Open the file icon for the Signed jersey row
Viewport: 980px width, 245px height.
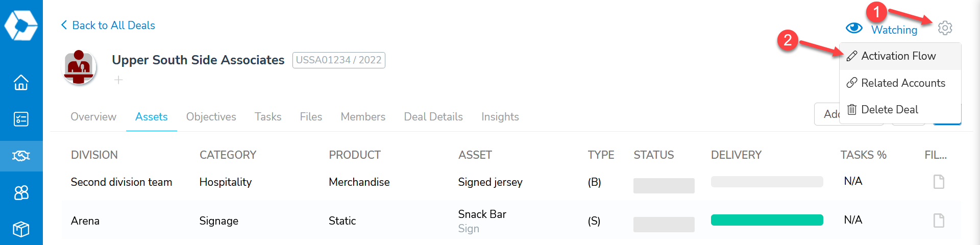[939, 182]
